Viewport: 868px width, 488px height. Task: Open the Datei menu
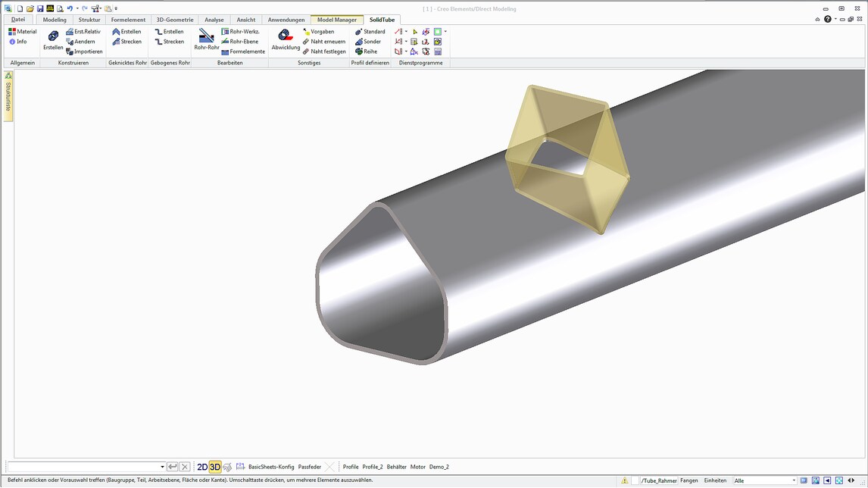(18, 20)
